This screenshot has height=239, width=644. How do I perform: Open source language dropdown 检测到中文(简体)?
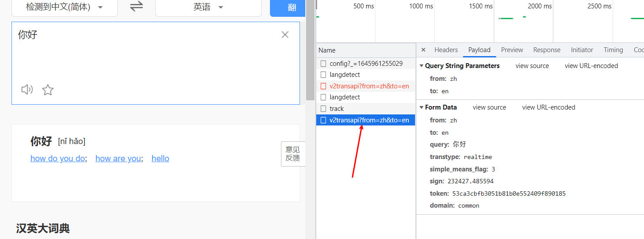[x=64, y=8]
